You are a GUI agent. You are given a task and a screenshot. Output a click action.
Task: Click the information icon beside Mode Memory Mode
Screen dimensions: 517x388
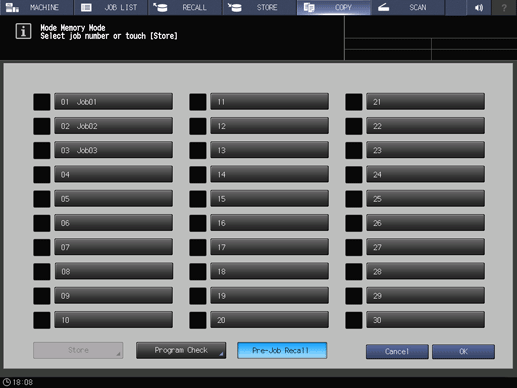23,31
